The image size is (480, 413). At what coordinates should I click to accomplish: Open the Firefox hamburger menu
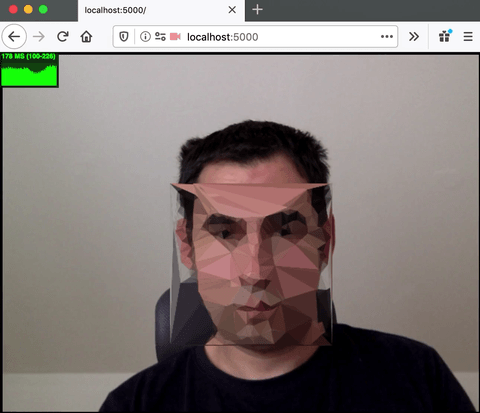pyautogui.click(x=468, y=37)
